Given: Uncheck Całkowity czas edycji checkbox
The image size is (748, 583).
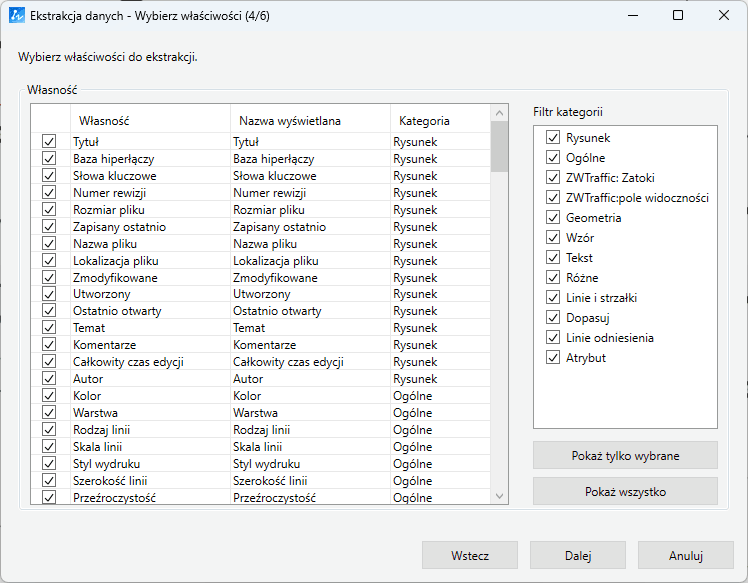Looking at the screenshot, I should pyautogui.click(x=49, y=362).
